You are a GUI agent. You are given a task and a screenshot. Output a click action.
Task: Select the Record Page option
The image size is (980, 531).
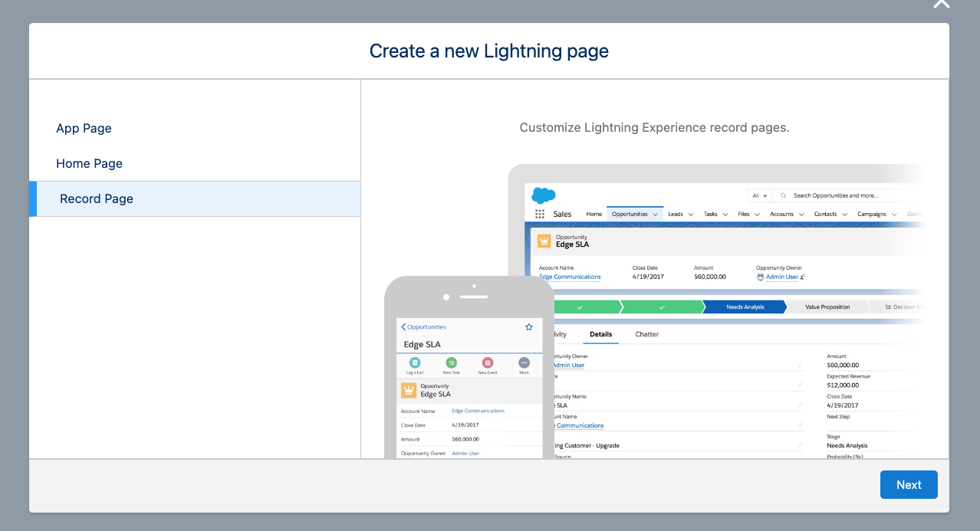[97, 198]
